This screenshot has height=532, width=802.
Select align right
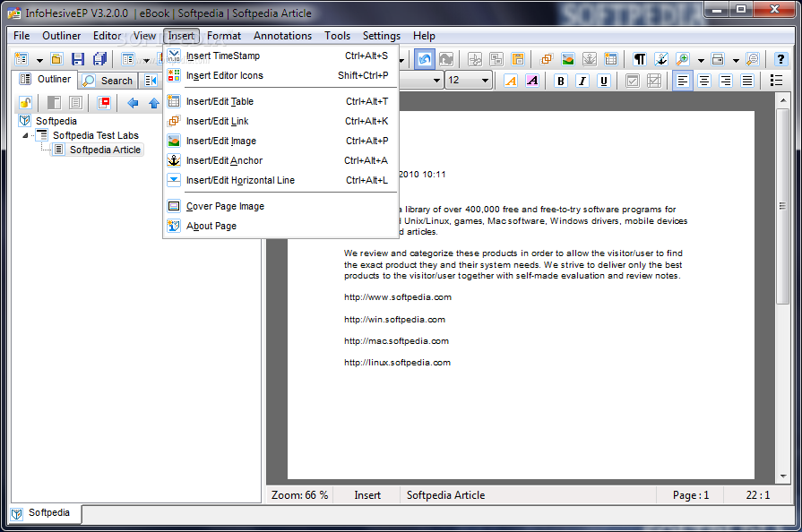(x=726, y=81)
